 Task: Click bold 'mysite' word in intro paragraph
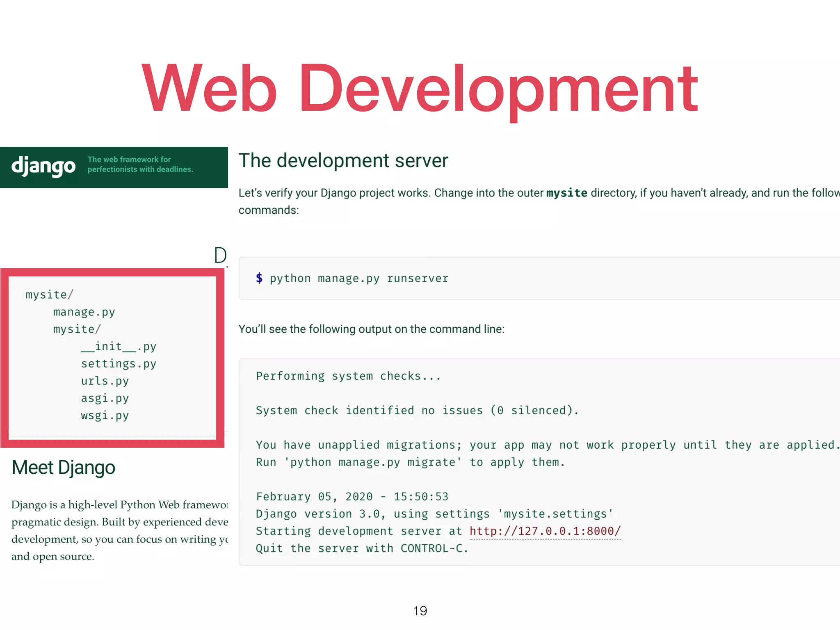tap(567, 193)
